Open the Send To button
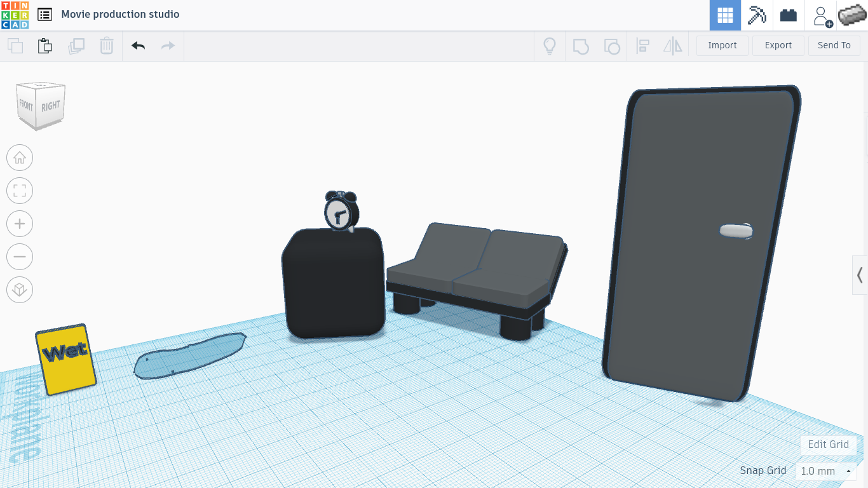Screen dimensions: 868x488 [x=834, y=46]
